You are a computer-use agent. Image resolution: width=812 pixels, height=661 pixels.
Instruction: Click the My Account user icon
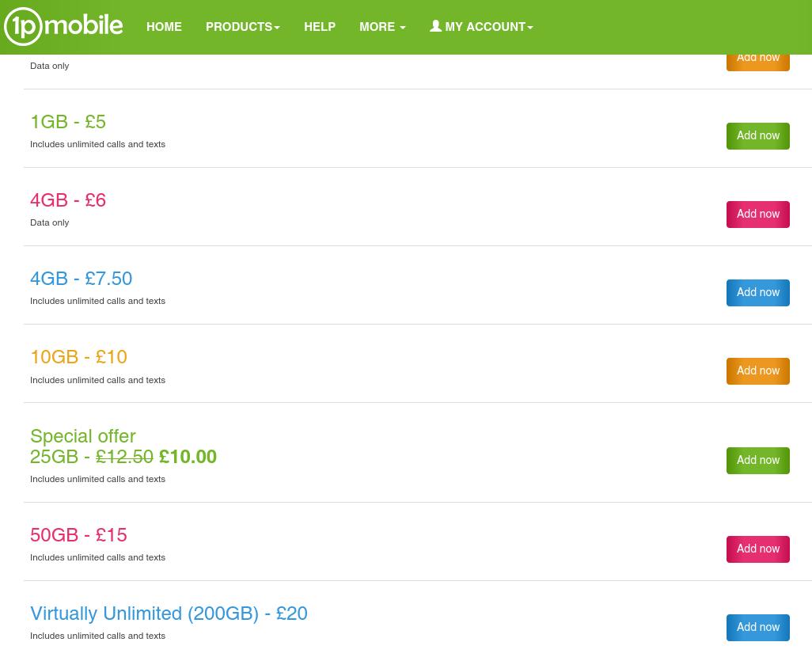[x=435, y=26]
